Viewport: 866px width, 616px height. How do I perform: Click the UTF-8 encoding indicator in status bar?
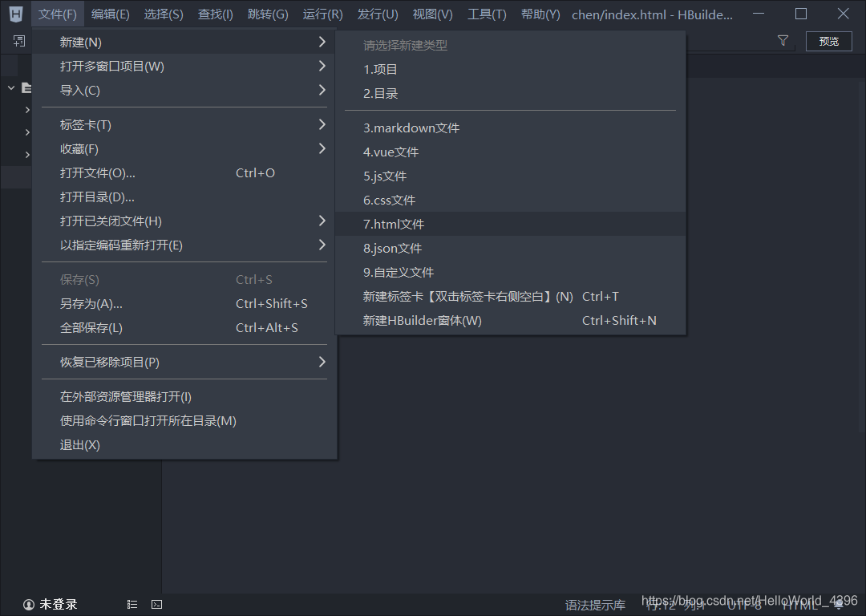[x=744, y=605]
